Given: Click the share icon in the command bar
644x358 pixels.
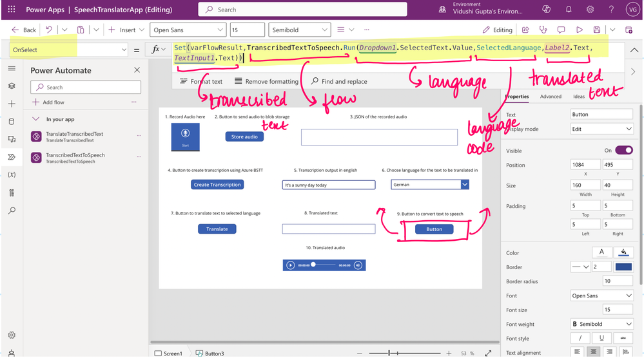Looking at the screenshot, I should click(525, 30).
